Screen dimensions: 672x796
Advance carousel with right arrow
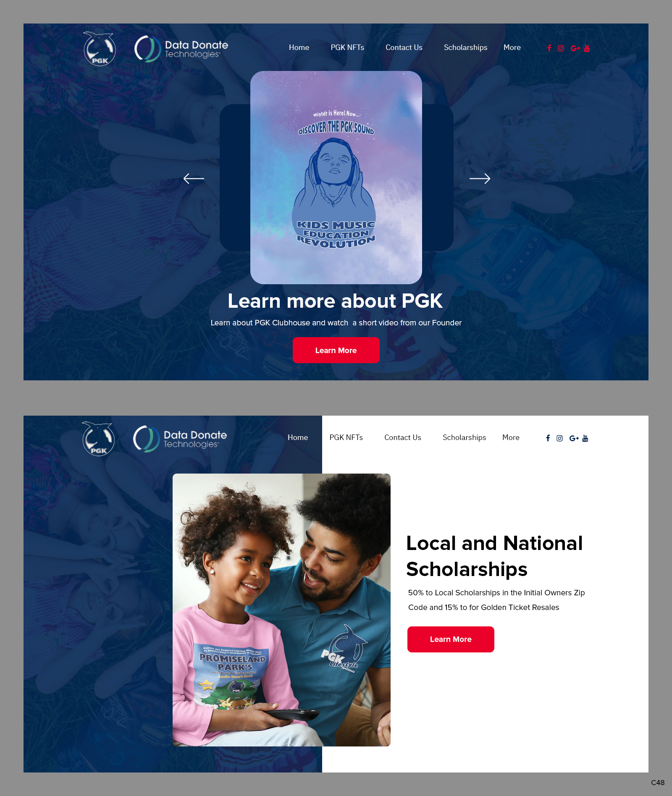(x=480, y=178)
